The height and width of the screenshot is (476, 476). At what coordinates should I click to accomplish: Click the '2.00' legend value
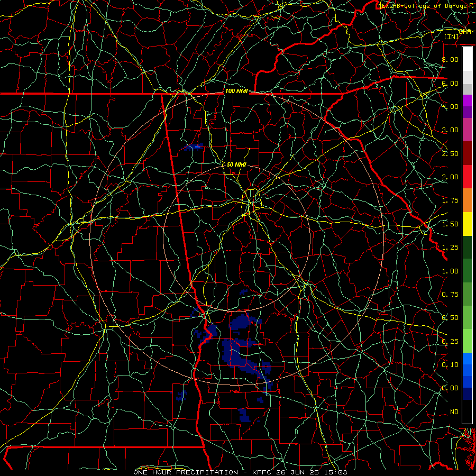450,177
